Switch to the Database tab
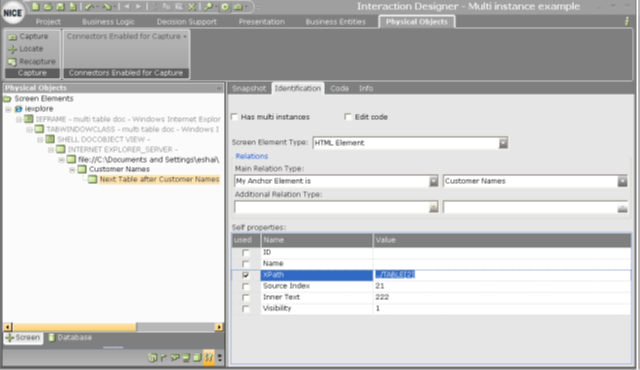Image resolution: width=640 pixels, height=370 pixels. (x=70, y=337)
